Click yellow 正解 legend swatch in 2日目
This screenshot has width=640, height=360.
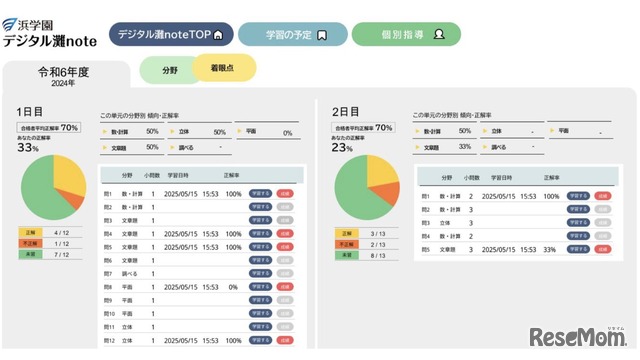click(347, 233)
